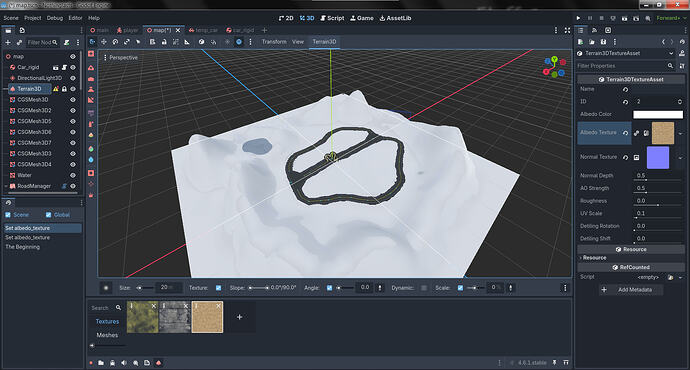Click the new resource icon in Inspector
Viewport: 690px width, 370px height.
pos(581,42)
